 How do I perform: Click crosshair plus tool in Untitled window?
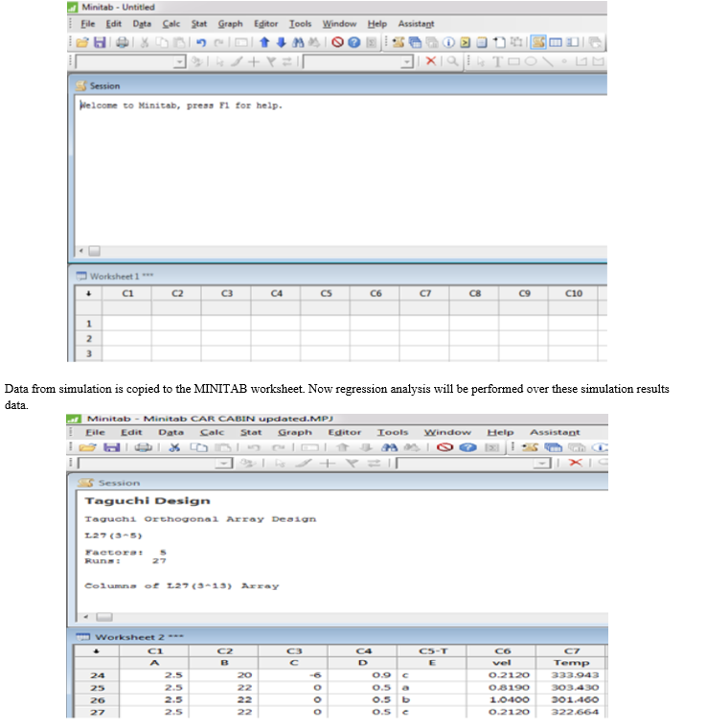[254, 61]
